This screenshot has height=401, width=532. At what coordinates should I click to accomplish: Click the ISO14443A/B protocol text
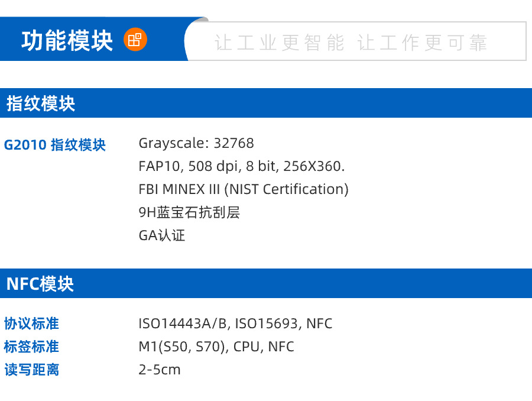(x=185, y=324)
